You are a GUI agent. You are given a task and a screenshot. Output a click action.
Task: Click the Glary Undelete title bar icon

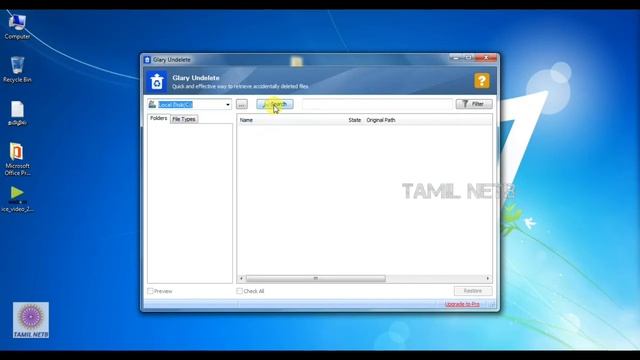pos(147,60)
